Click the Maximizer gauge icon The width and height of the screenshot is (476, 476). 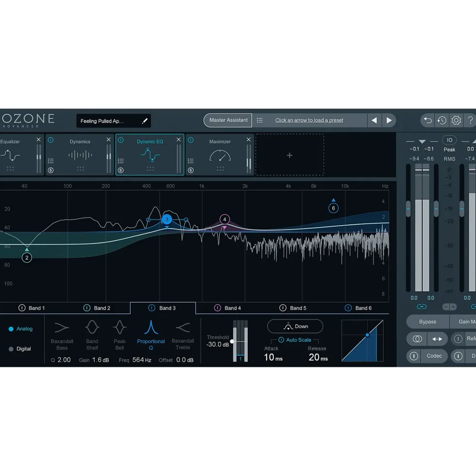220,156
